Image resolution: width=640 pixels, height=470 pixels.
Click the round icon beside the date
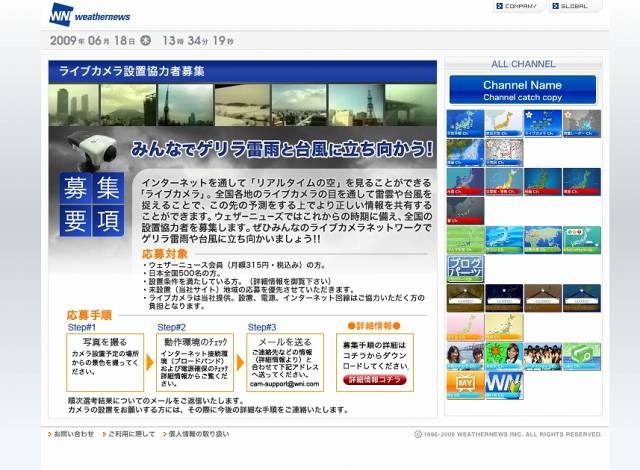tap(146, 41)
